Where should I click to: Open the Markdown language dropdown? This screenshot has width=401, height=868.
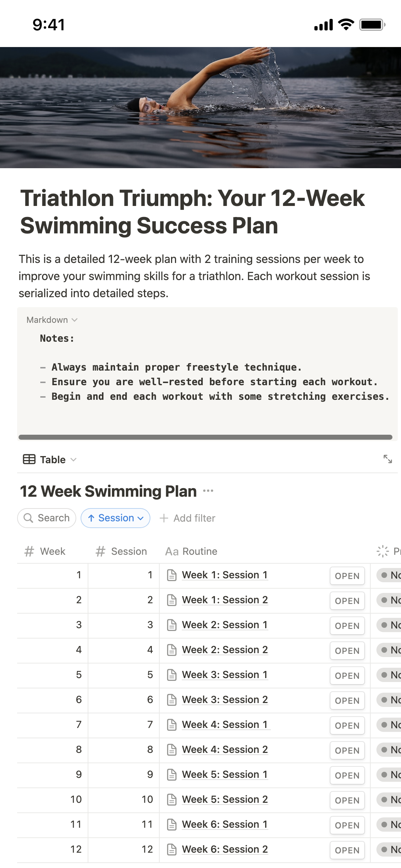[52, 320]
